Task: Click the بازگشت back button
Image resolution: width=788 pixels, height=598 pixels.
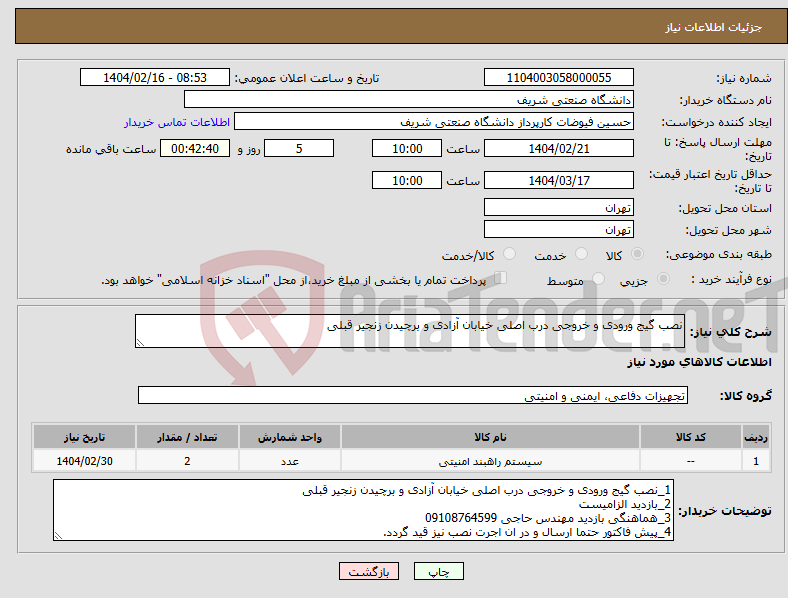Action: (x=369, y=571)
